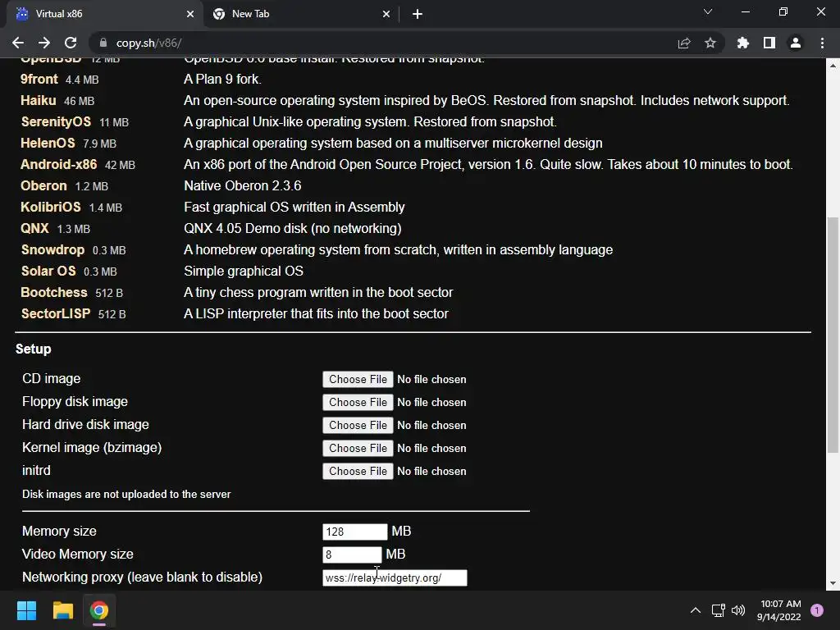Click the 'A Plan 9 fork.' description
This screenshot has height=630, width=840.
point(223,80)
